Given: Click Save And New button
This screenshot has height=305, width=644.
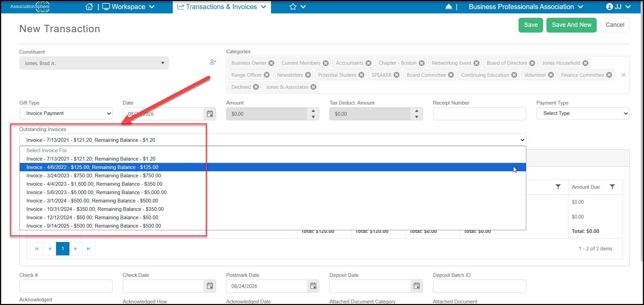Looking at the screenshot, I should point(572,25).
